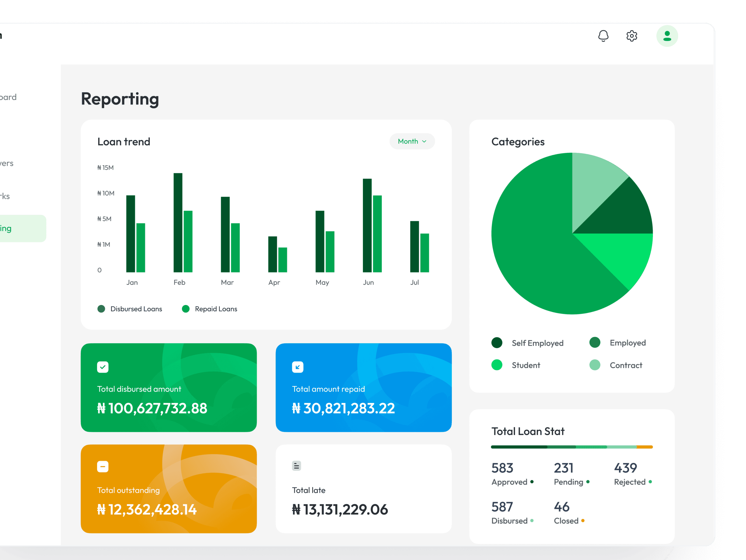746x560 pixels.
Task: Click the Self Employed legend swatch
Action: point(497,342)
